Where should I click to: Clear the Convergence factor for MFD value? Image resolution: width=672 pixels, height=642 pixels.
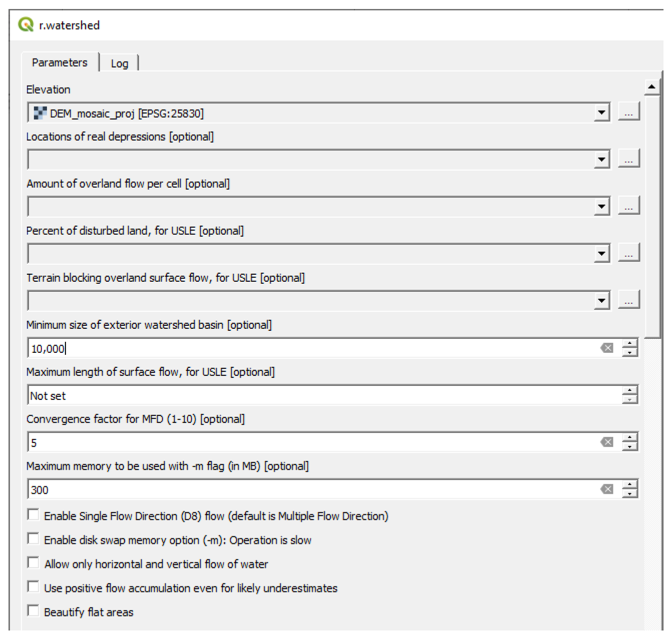click(x=606, y=442)
